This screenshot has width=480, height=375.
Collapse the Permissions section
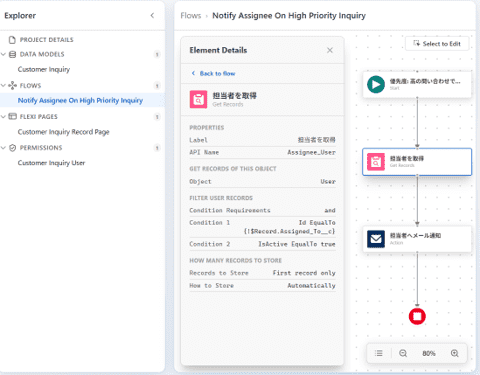pyautogui.click(x=4, y=148)
